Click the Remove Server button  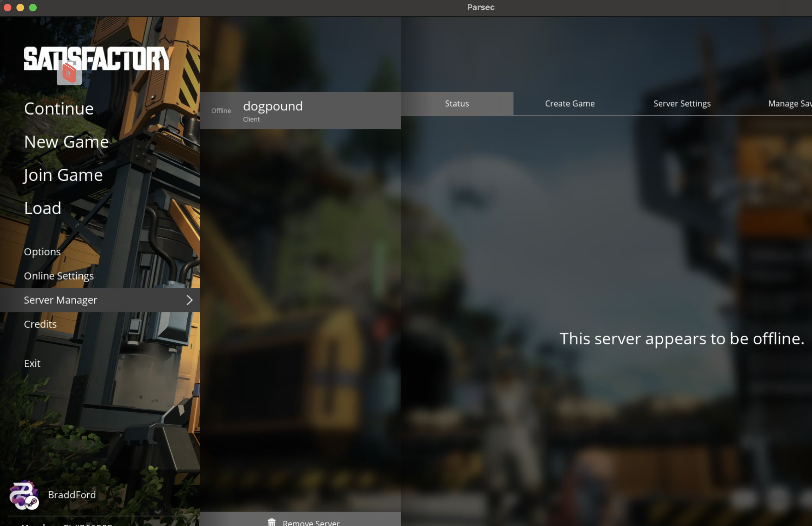click(x=310, y=522)
